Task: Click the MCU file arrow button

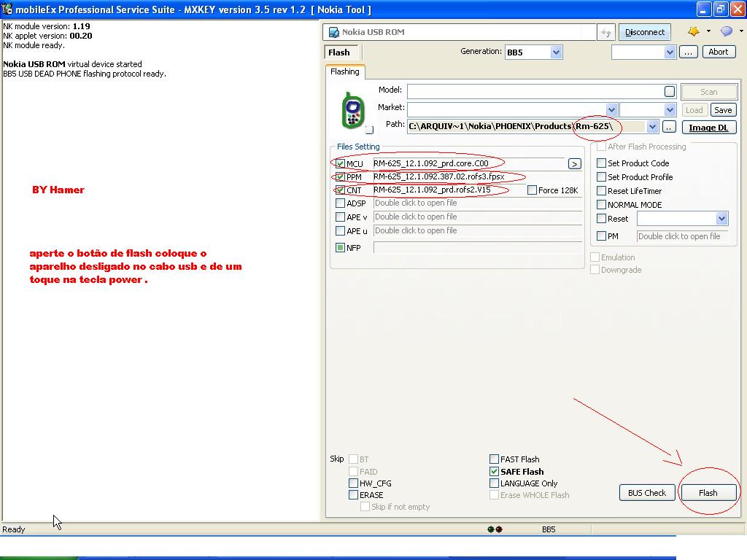Action: point(575,164)
